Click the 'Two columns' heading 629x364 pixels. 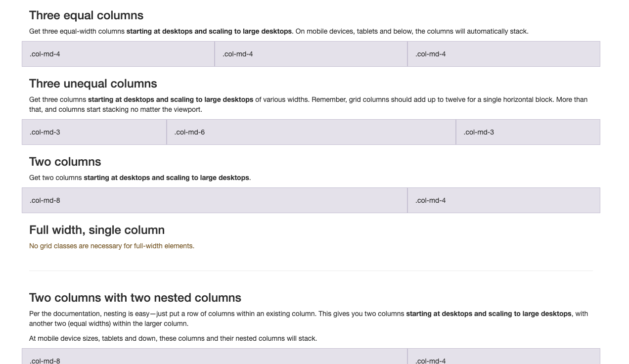click(x=65, y=162)
